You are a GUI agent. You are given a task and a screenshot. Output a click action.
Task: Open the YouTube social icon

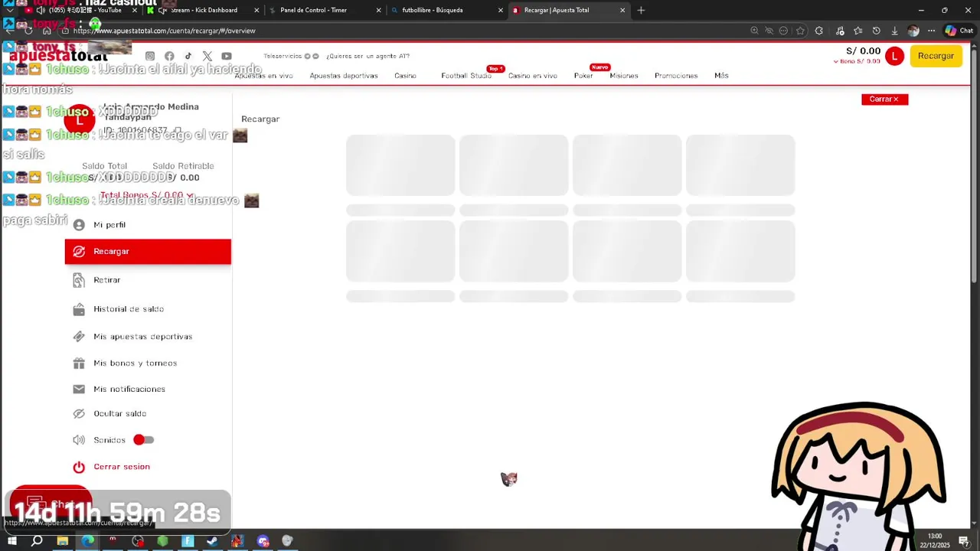(227, 56)
